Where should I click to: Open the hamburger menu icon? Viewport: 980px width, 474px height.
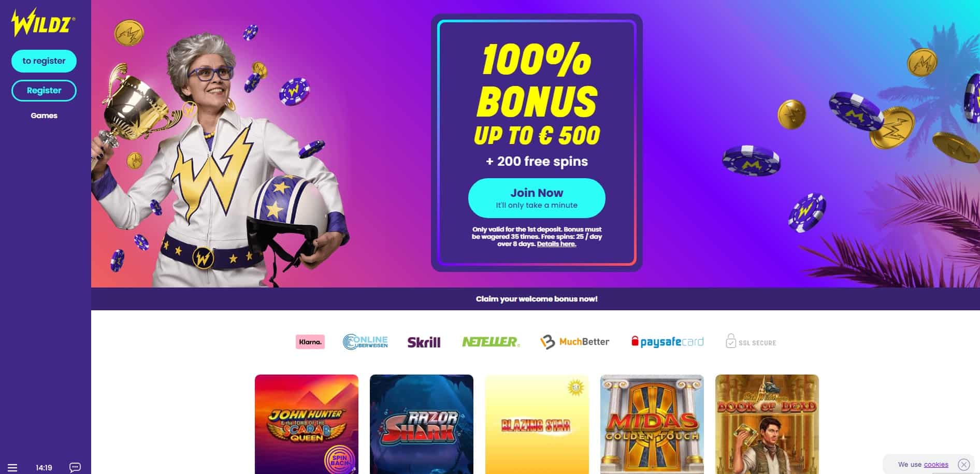click(12, 468)
